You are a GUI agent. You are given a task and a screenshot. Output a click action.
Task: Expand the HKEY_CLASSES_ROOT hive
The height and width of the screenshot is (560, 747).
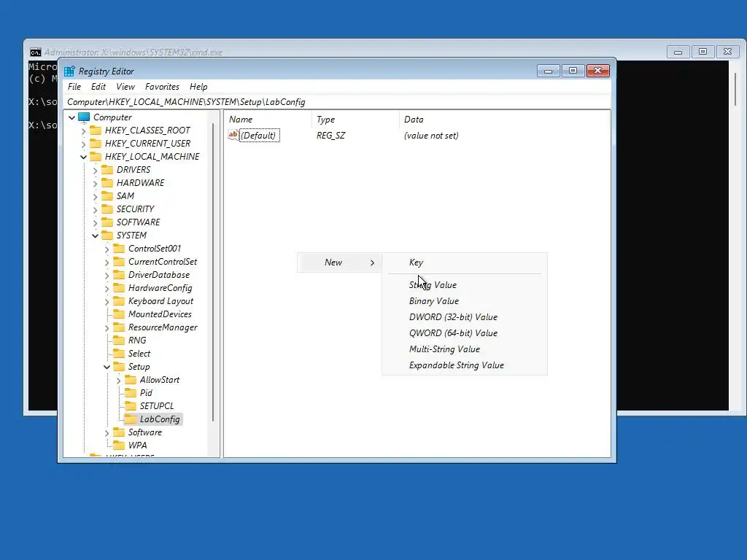tap(84, 131)
